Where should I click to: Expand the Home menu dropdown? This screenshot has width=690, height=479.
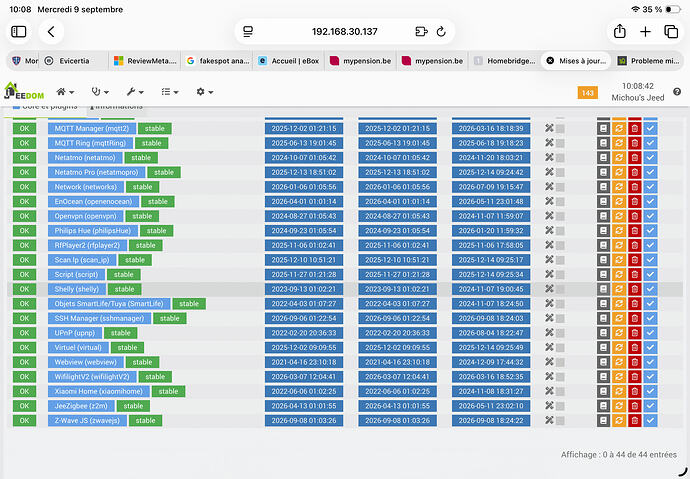(65, 91)
